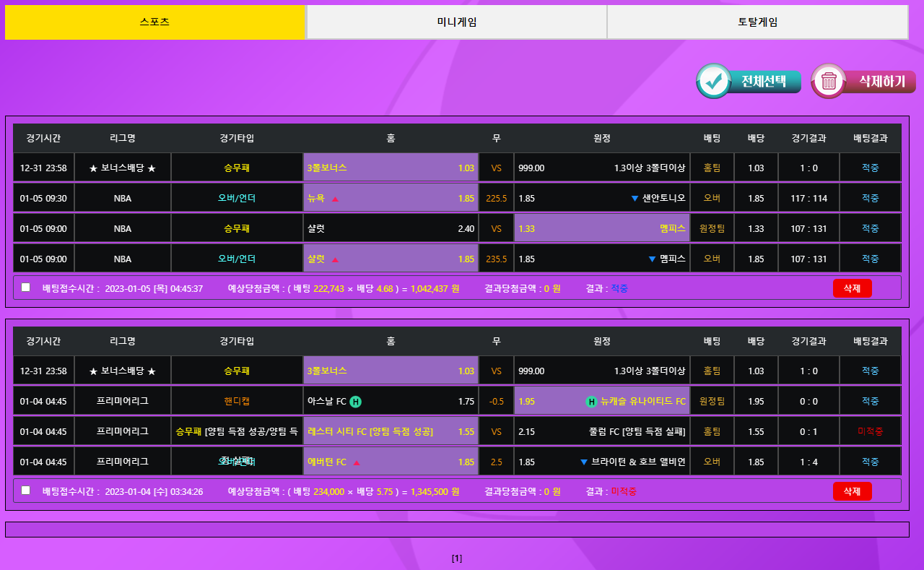Image resolution: width=924 pixels, height=570 pixels.
Task: Click green H badge beside 아스날 FC
Action: pyautogui.click(x=355, y=402)
